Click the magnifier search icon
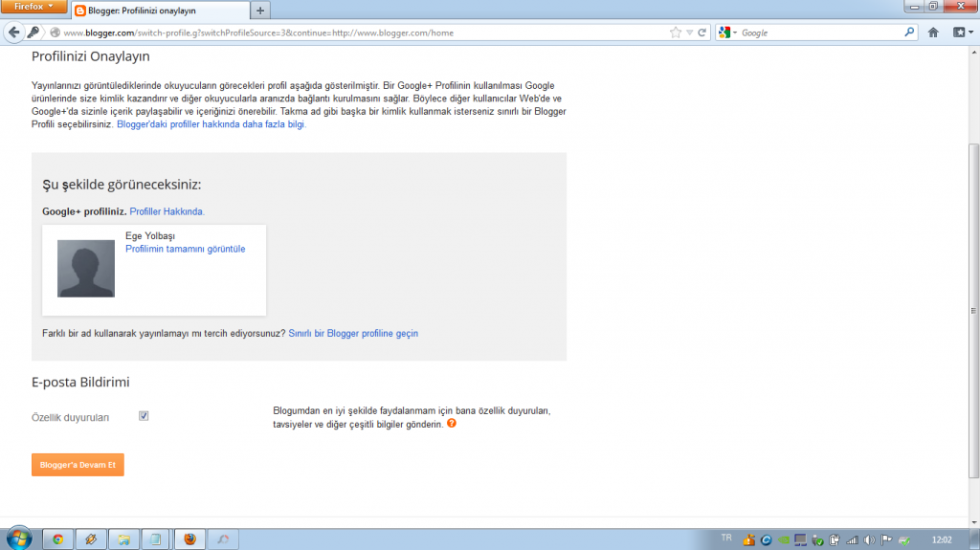Image resolution: width=980 pixels, height=550 pixels. pos(909,32)
